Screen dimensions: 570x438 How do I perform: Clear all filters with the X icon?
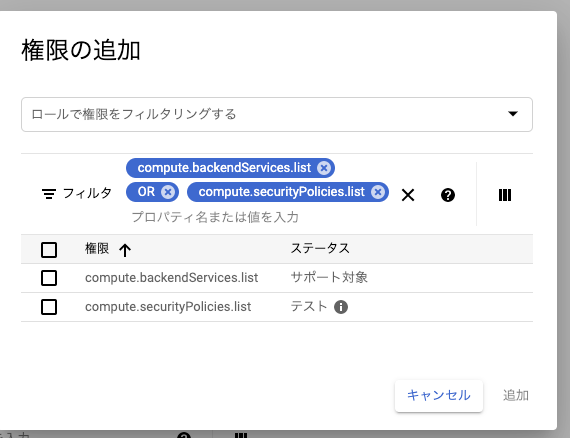(408, 195)
